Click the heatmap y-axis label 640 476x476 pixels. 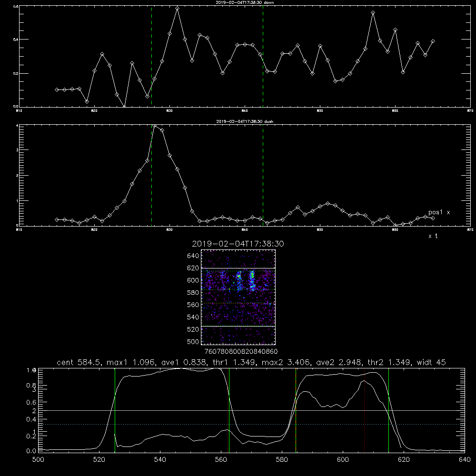(193, 256)
